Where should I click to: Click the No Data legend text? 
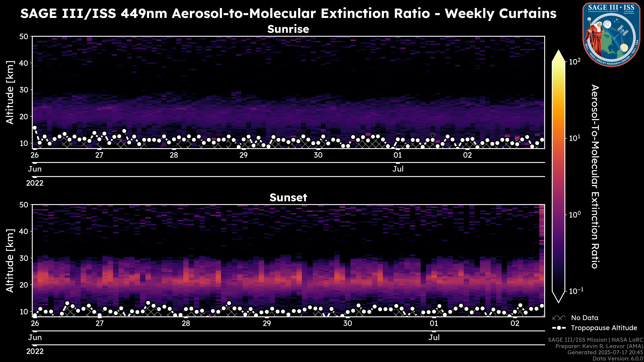tap(584, 318)
